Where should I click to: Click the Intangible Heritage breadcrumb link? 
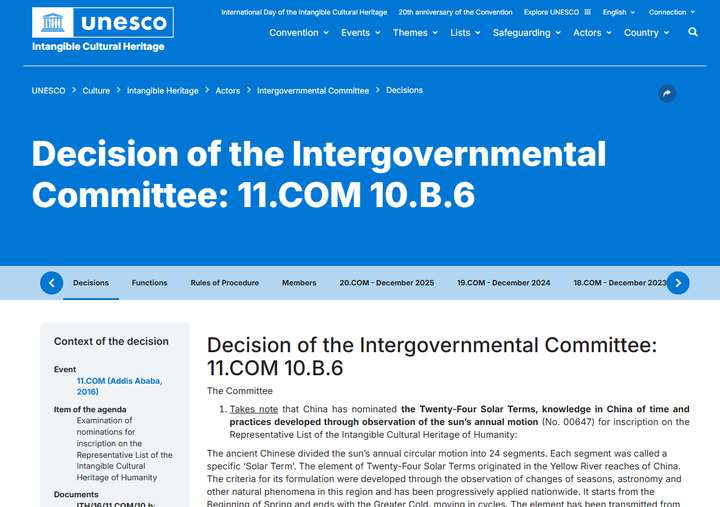(x=163, y=91)
